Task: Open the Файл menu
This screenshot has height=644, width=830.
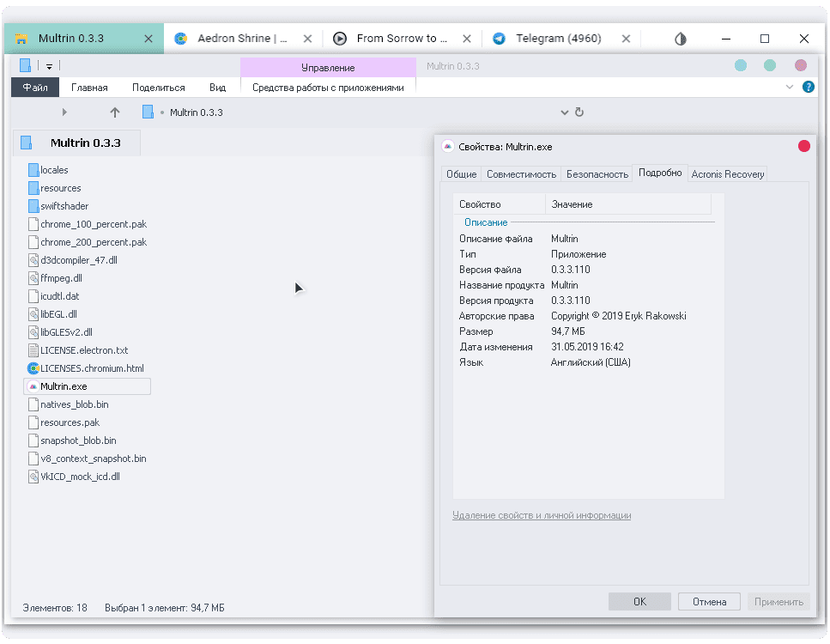Action: point(35,88)
